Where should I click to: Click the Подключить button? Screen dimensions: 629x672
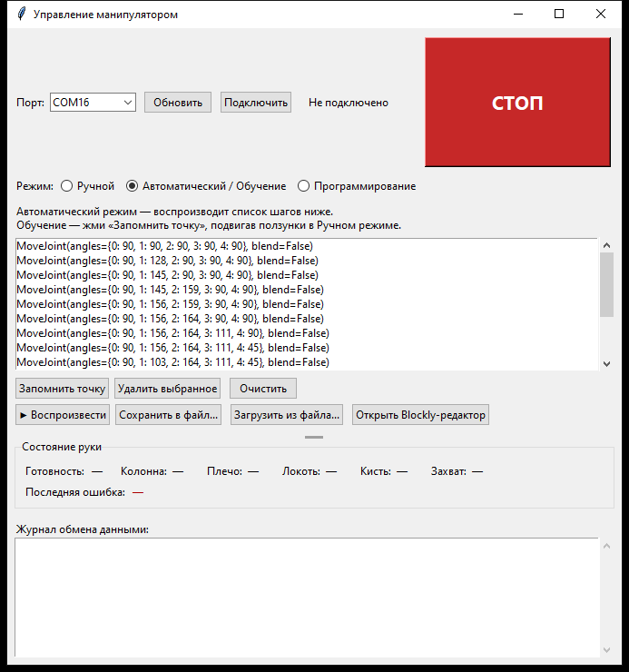coord(256,103)
